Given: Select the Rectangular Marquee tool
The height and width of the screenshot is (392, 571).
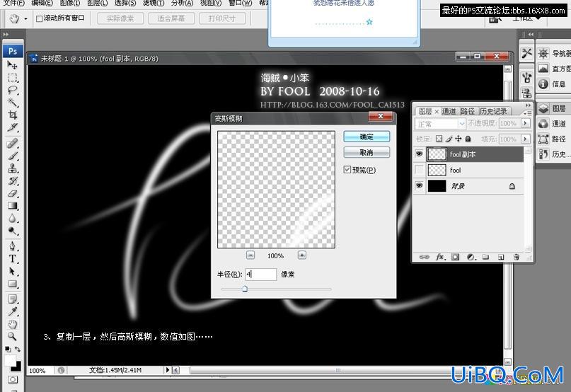Looking at the screenshot, I should pos(12,78).
